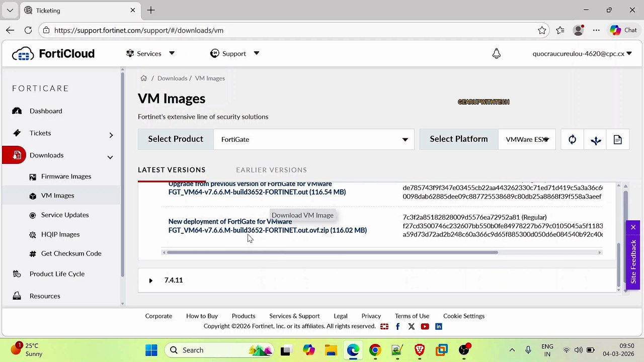Open the account email dropdown
644x362 pixels.
tap(582, 53)
